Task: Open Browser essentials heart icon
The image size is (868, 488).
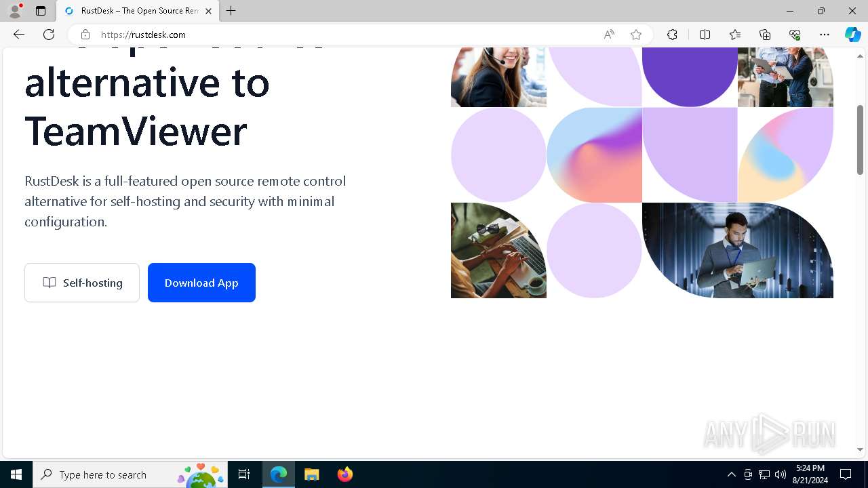Action: coord(795,35)
